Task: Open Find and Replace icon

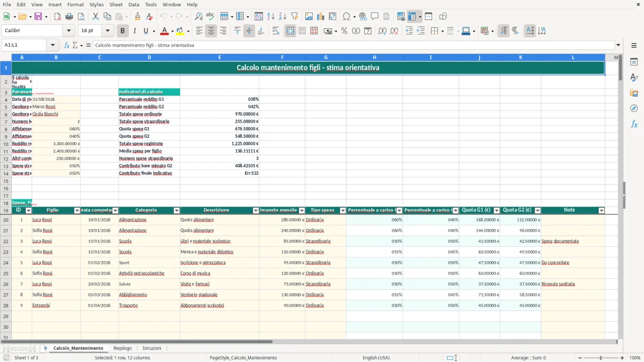Action: click(x=199, y=17)
